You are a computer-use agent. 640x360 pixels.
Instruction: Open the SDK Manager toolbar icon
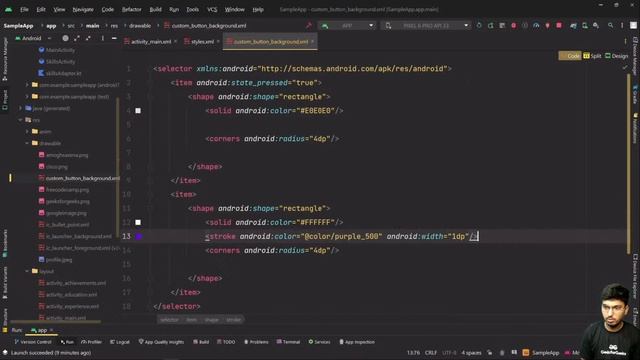click(596, 25)
